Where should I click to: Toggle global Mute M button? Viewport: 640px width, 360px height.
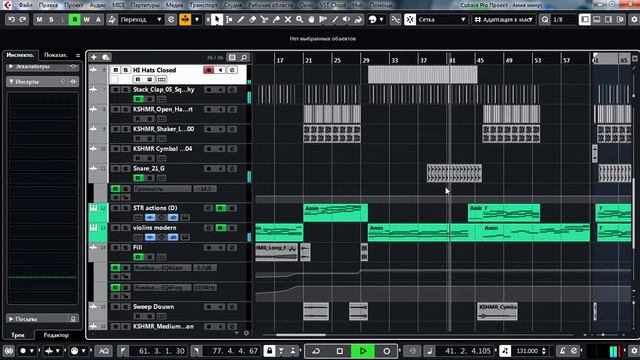[x=39, y=20]
